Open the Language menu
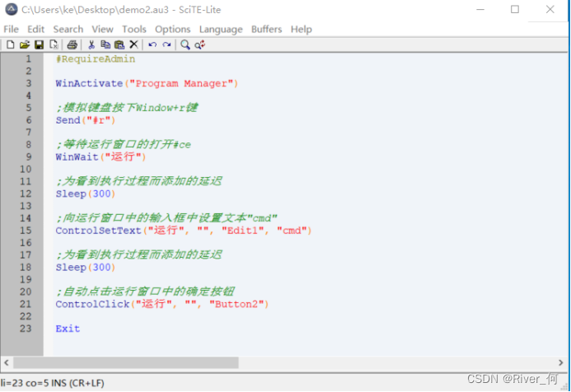The height and width of the screenshot is (392, 571). click(x=221, y=29)
